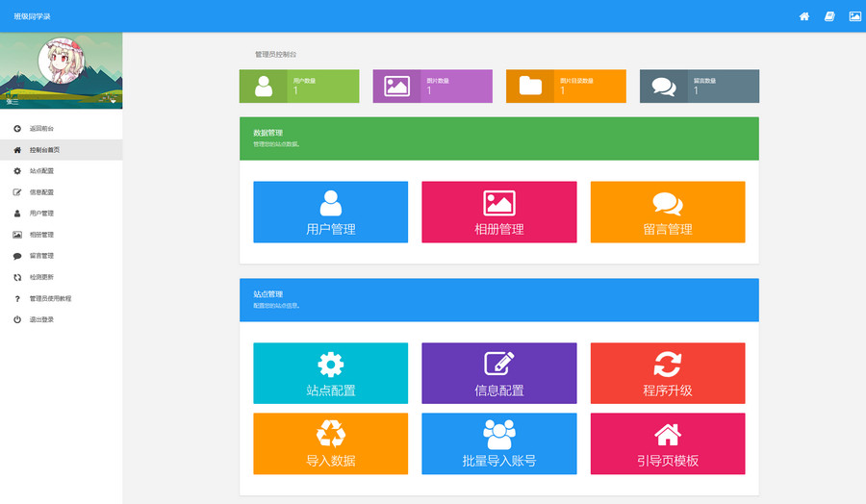This screenshot has width=866, height=504.
Task: Click the edit icon beside 信息配置 in sidebar
Action: point(17,192)
